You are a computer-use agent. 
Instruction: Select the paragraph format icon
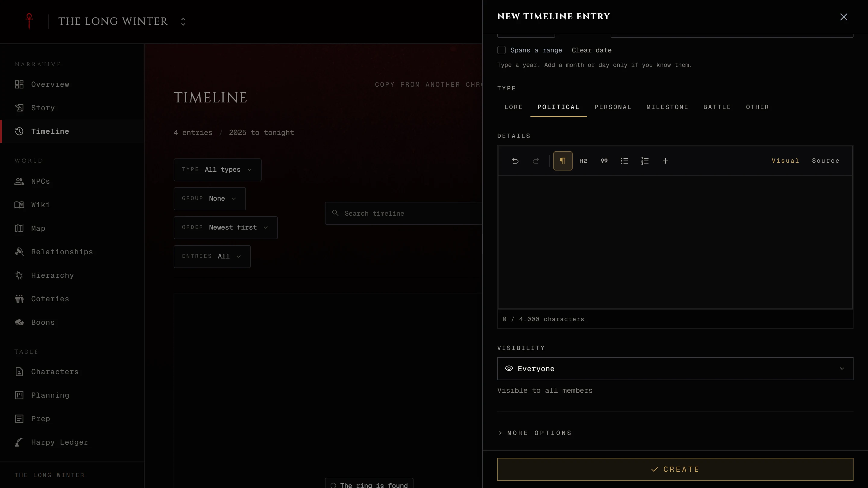pyautogui.click(x=563, y=161)
